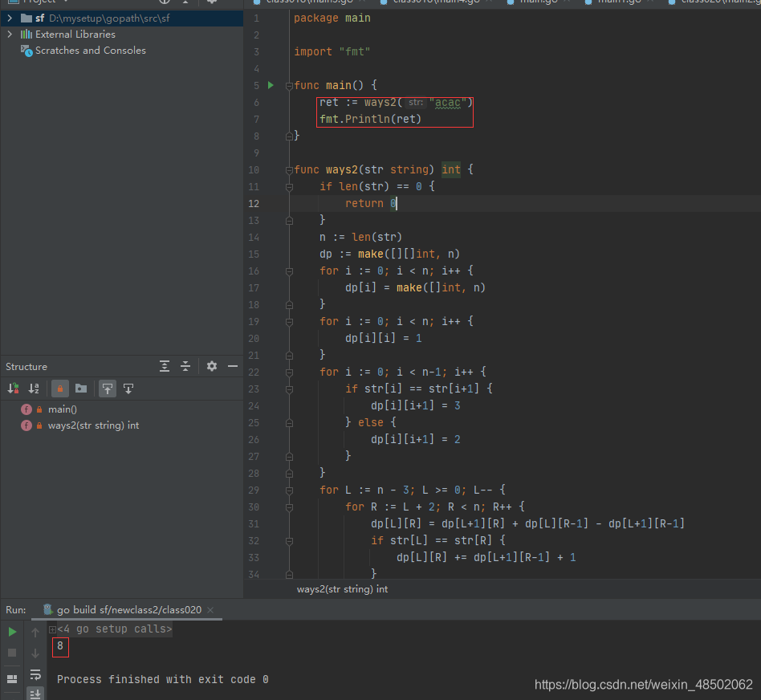Expand External Libraries node
The image size is (761, 700).
(9, 35)
